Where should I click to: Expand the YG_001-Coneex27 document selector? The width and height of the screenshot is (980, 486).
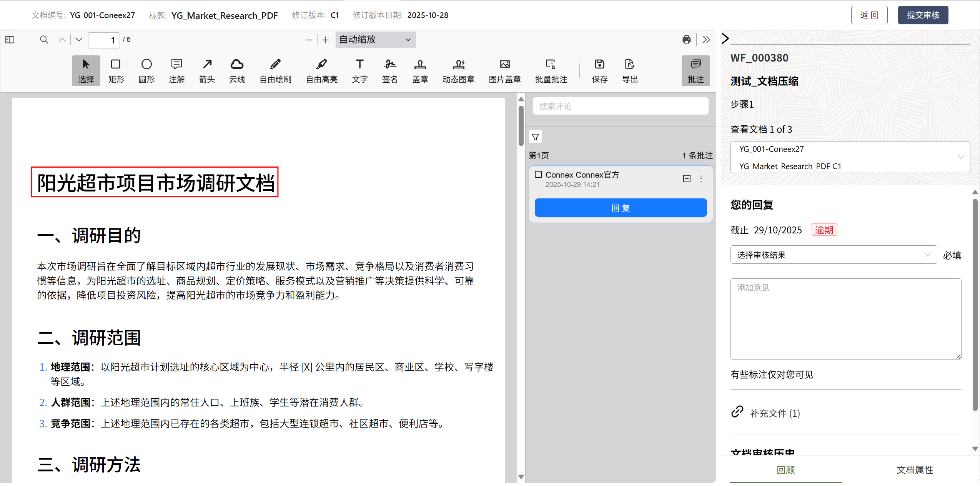(x=850, y=157)
